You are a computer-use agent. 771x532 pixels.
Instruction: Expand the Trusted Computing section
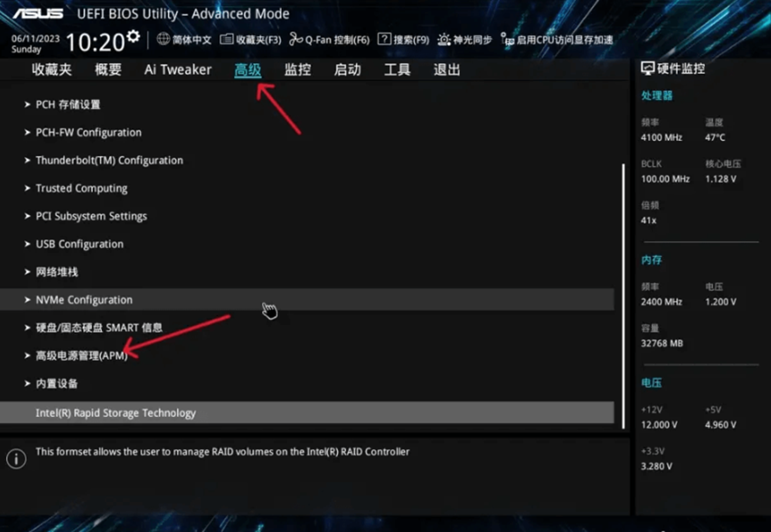(81, 188)
